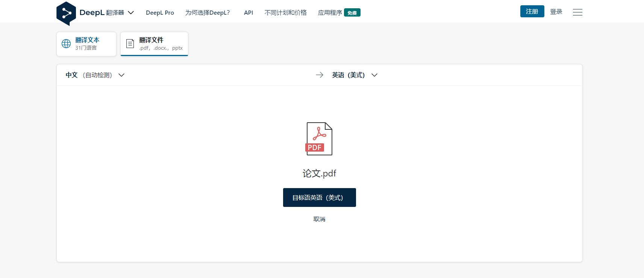Click the 论文.pdf file name
The width and height of the screenshot is (644, 278).
click(320, 173)
